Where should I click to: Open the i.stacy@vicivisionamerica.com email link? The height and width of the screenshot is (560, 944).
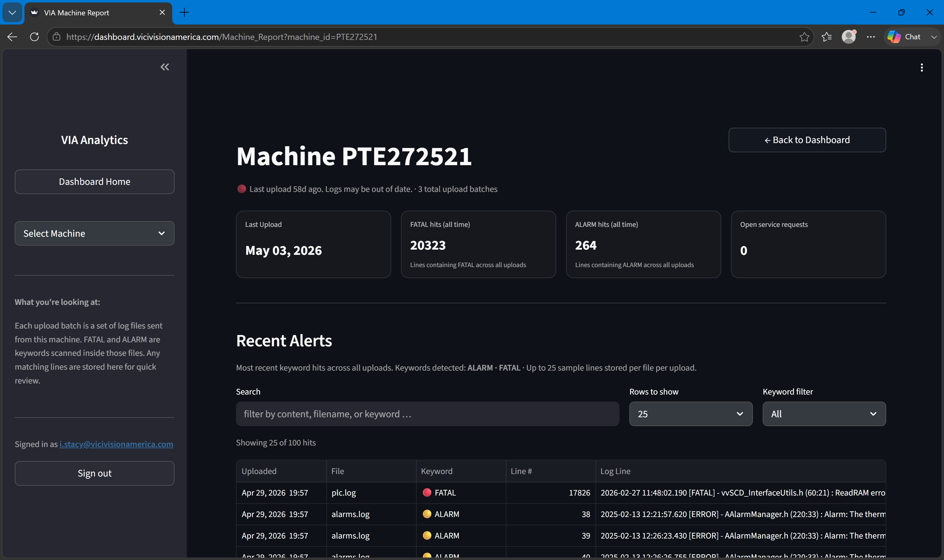pyautogui.click(x=116, y=444)
